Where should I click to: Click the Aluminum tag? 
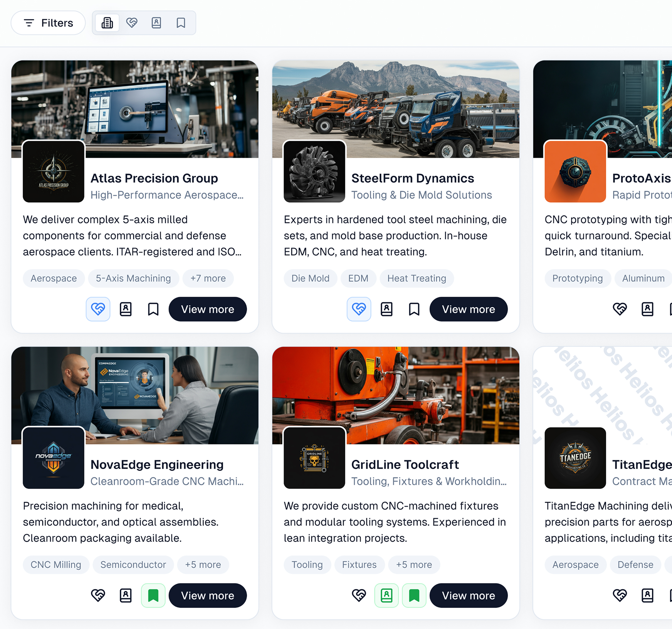point(643,278)
